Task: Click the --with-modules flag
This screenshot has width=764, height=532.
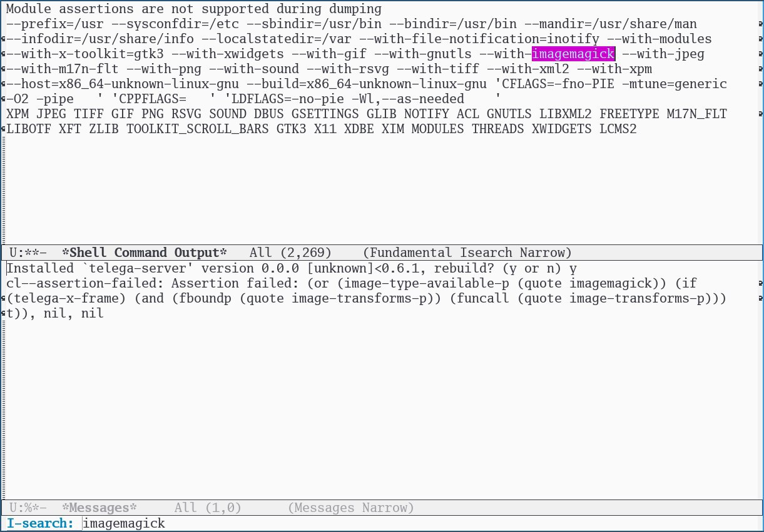Action: tap(660, 39)
